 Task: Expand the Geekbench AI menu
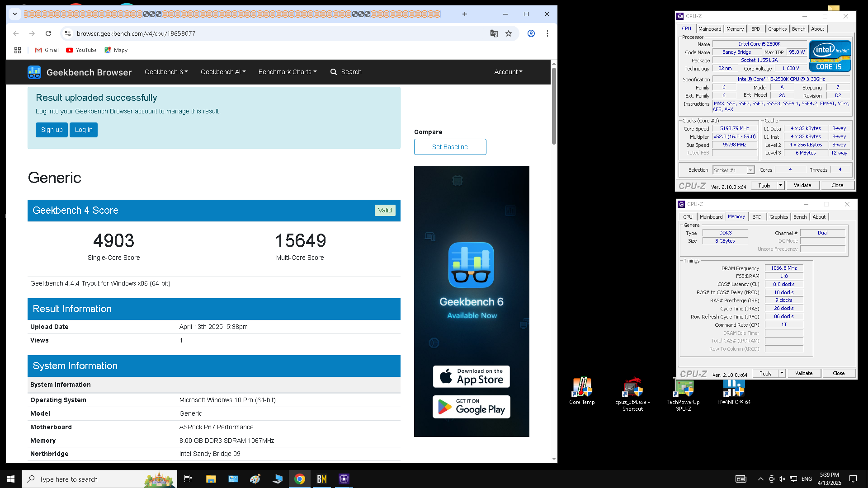pos(223,72)
